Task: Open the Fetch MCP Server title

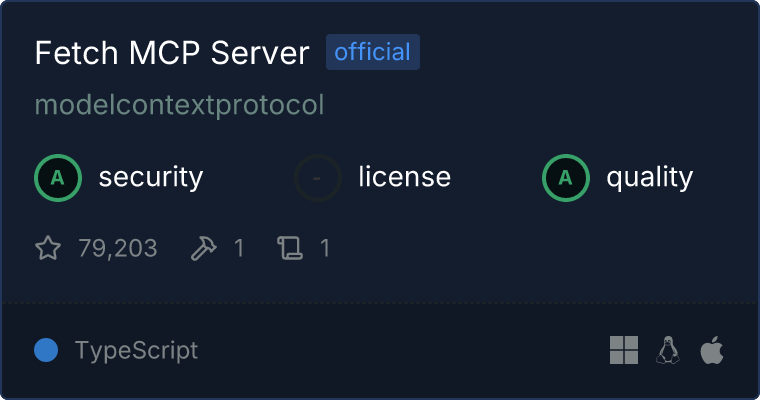Action: (x=172, y=52)
